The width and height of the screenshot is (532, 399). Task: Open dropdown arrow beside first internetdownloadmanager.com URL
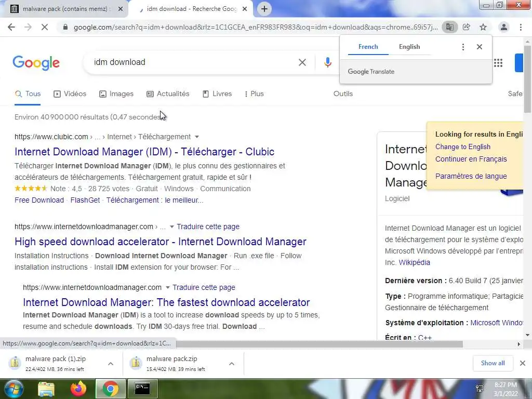171,227
